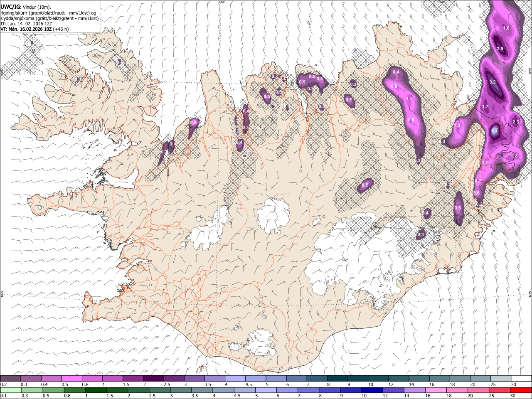Click the 'UWC/IG: Vindur (10m)' title line

[25, 7]
